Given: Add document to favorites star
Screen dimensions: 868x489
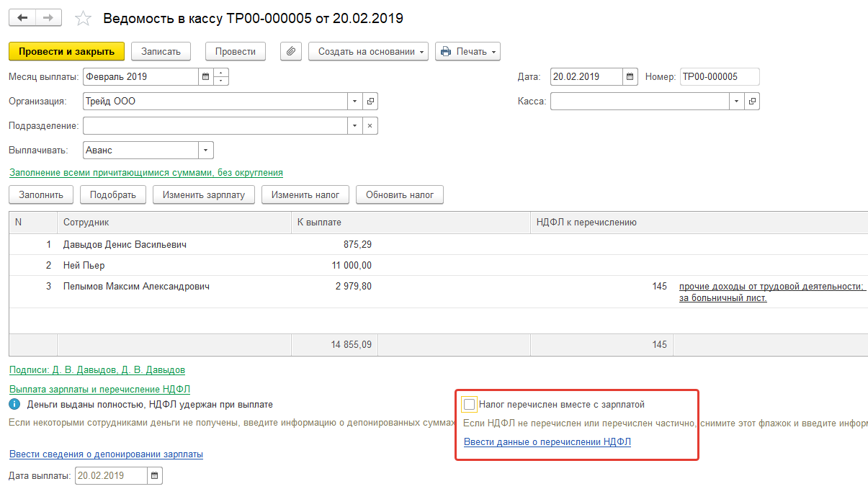Looking at the screenshot, I should click(x=84, y=18).
